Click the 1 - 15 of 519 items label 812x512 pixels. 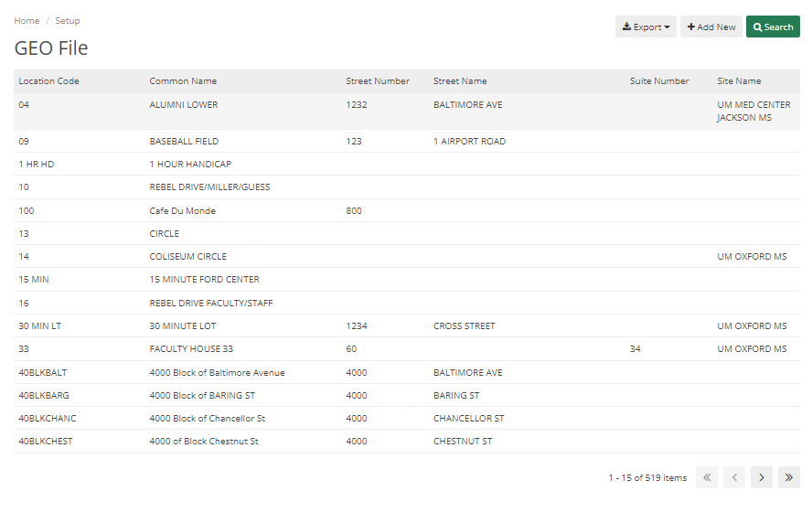click(x=647, y=478)
